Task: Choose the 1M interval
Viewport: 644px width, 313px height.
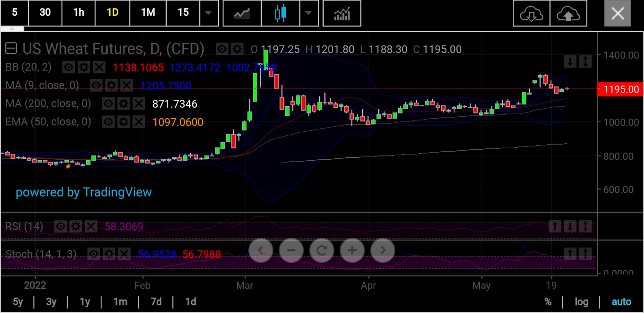Action: tap(148, 13)
